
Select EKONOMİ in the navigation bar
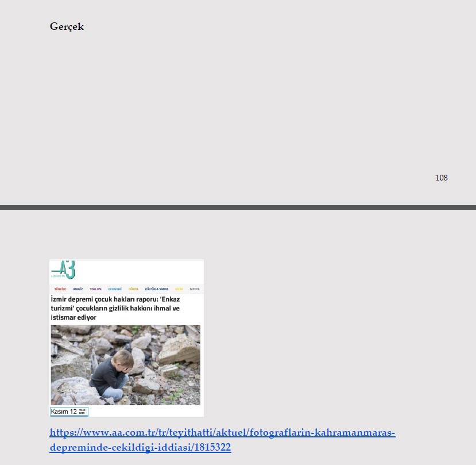(x=115, y=289)
